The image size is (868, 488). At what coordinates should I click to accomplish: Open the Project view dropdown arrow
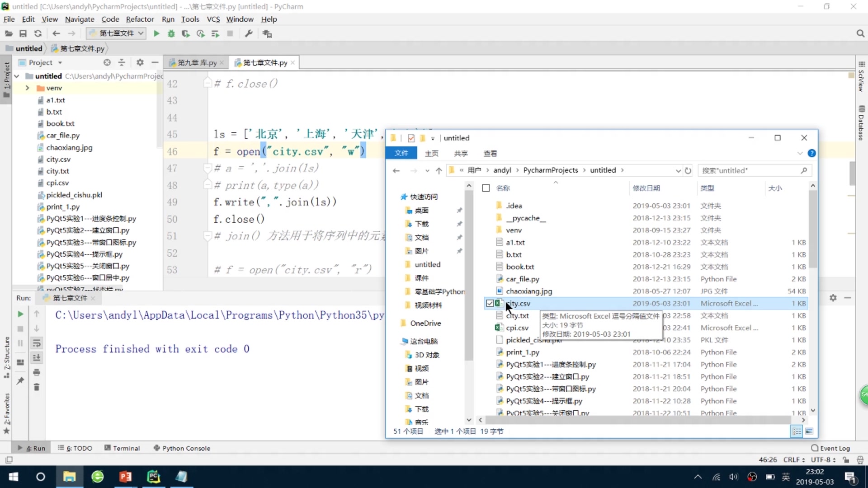tap(60, 63)
